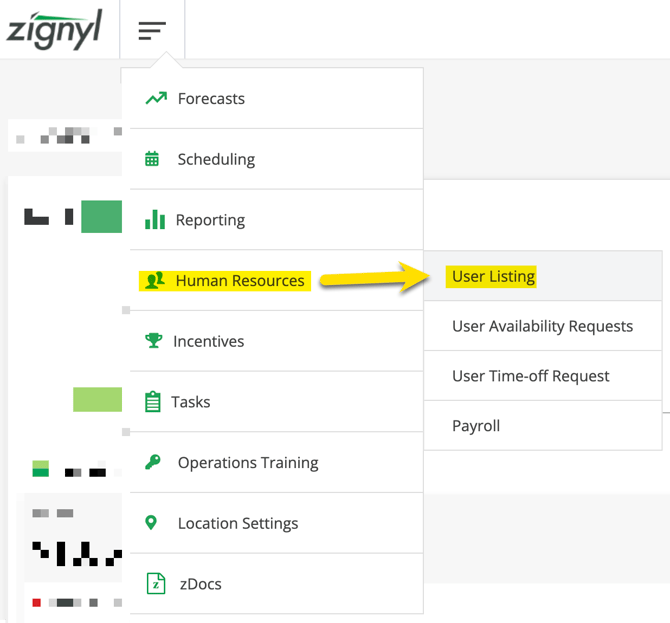Select Scheduling from the menu
The width and height of the screenshot is (670, 623).
[216, 159]
